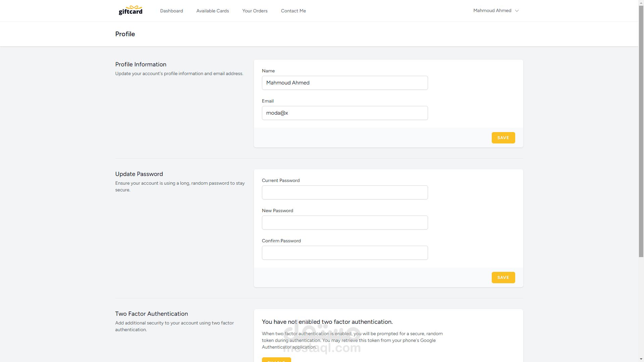
Task: Click the giftcard logo
Action: click(130, 10)
